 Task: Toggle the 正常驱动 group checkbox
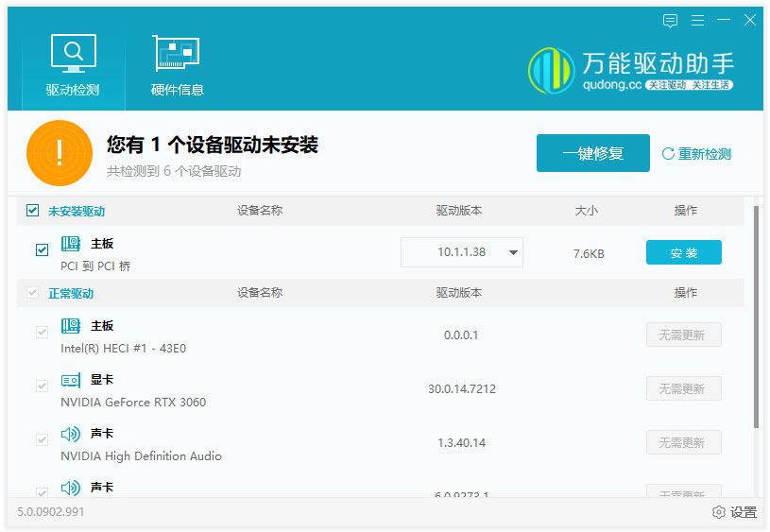(32, 293)
